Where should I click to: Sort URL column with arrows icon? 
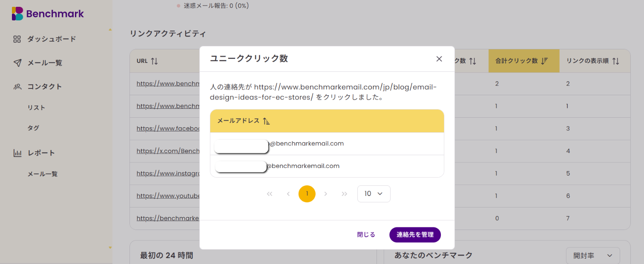pos(154,61)
